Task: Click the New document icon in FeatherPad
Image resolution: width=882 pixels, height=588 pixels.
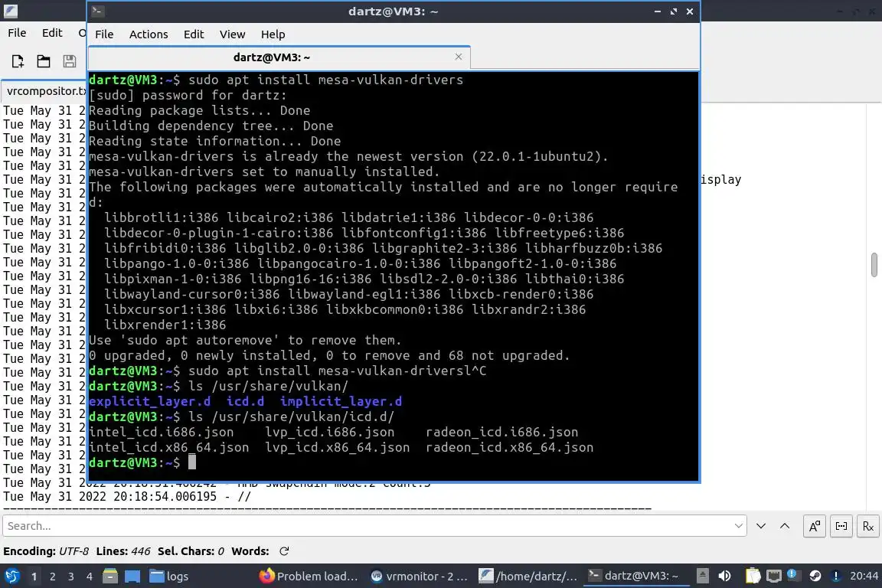Action: click(18, 60)
